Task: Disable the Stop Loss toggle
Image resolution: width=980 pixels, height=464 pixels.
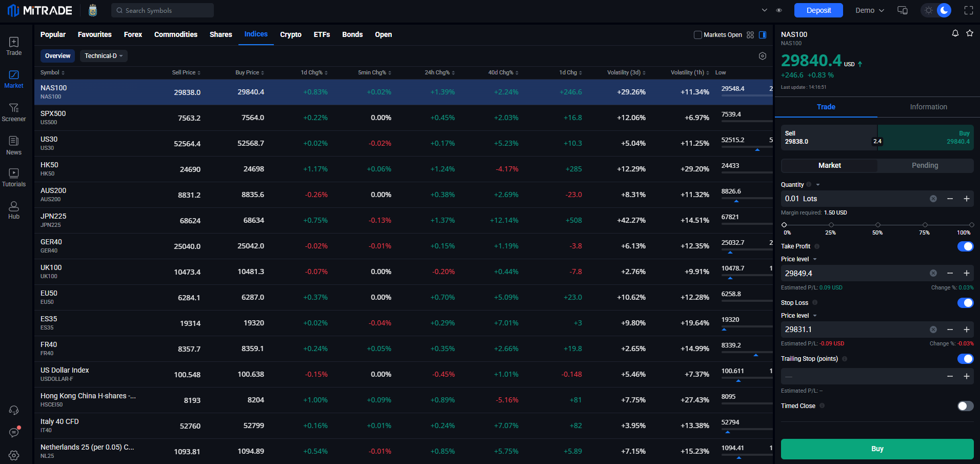Action: 965,303
